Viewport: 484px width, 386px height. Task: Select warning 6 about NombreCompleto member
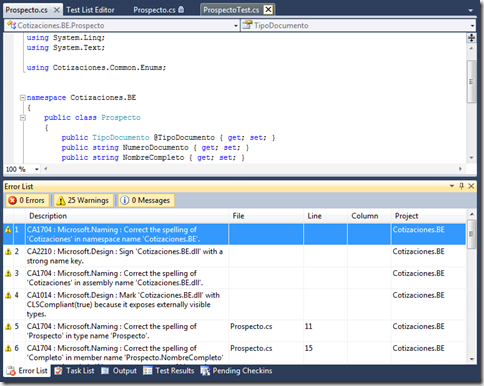(x=235, y=353)
